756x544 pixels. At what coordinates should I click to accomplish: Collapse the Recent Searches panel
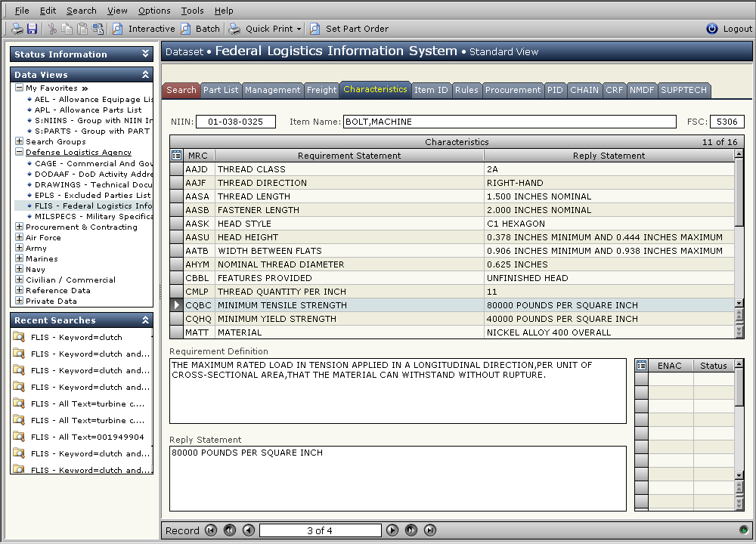144,320
